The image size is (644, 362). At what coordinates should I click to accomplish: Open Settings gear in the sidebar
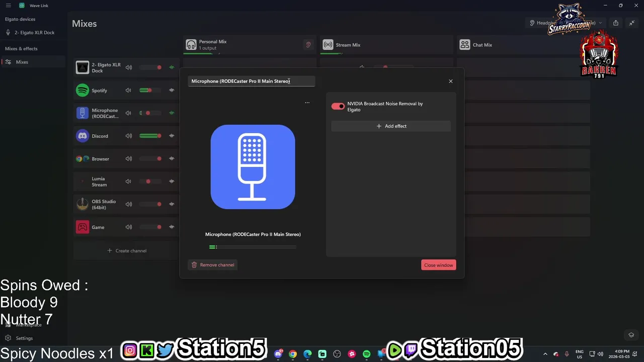pos(8,338)
